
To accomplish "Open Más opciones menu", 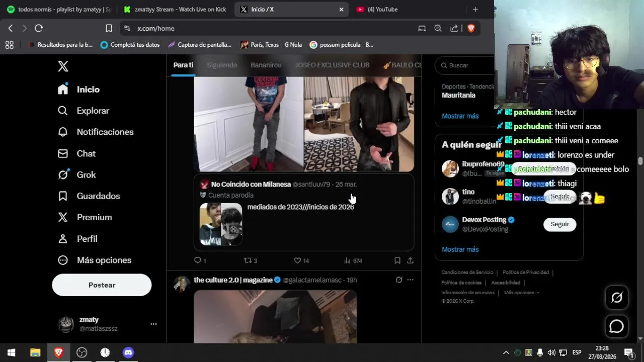I will pos(95,260).
